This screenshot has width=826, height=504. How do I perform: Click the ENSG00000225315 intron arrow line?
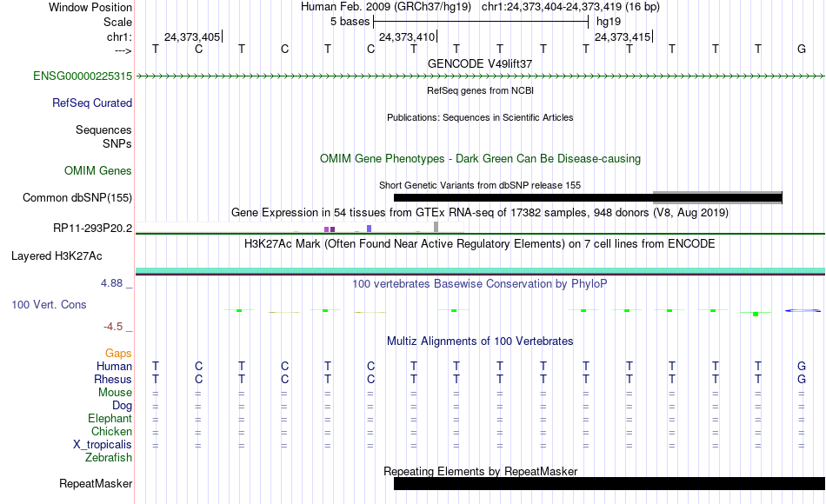tap(481, 76)
